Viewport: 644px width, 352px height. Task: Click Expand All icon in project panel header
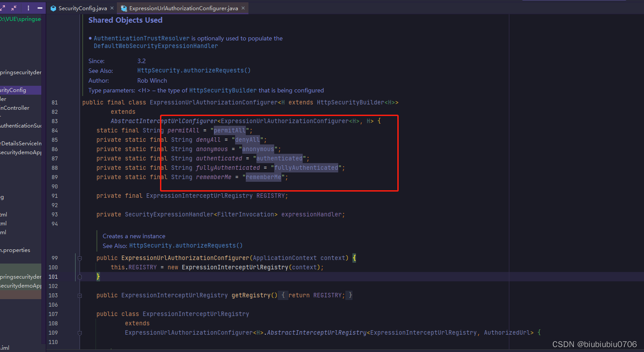tap(2, 8)
